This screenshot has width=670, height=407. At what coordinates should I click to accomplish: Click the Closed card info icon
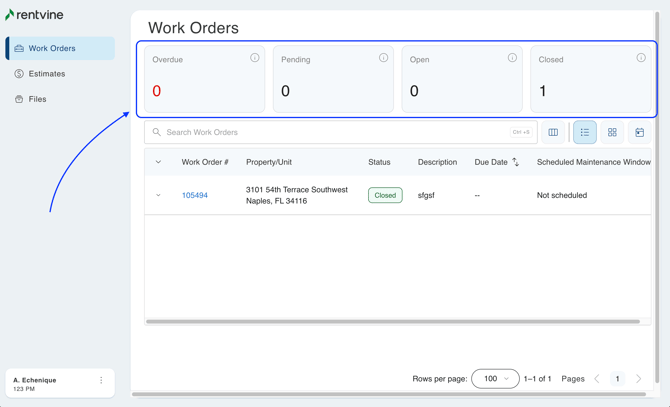pyautogui.click(x=641, y=58)
